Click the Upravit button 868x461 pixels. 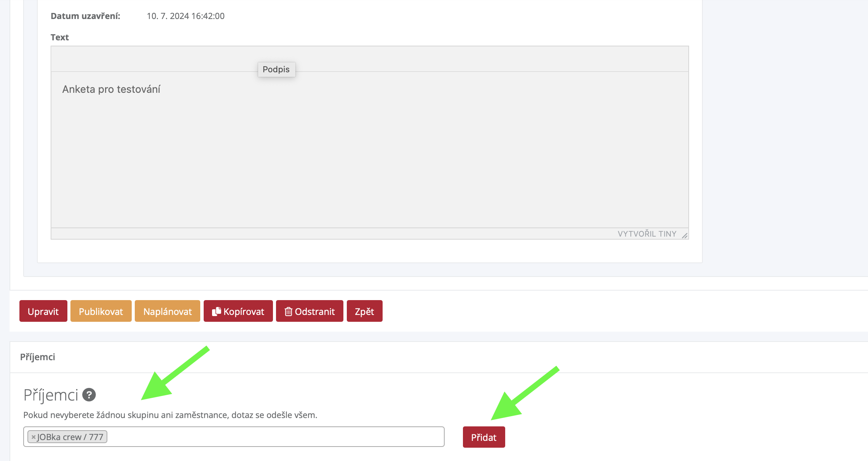(x=43, y=311)
